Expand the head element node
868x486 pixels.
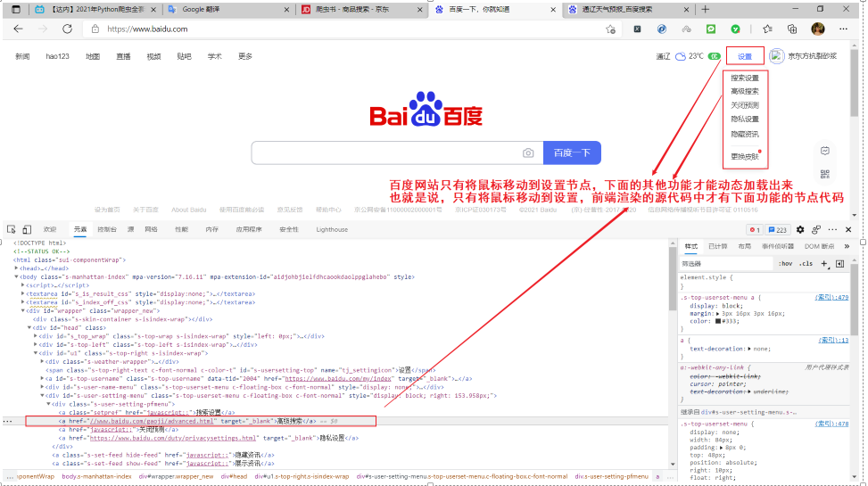[x=16, y=268]
